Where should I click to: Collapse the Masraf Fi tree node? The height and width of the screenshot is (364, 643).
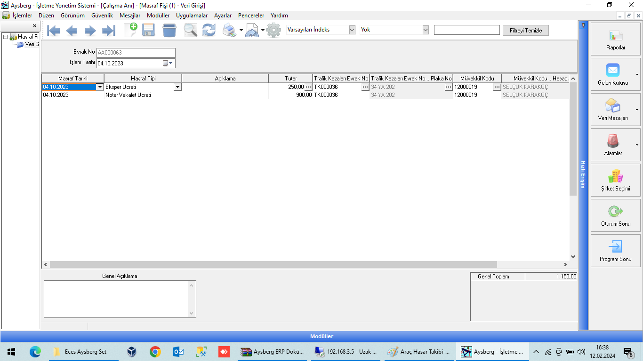tap(5, 37)
